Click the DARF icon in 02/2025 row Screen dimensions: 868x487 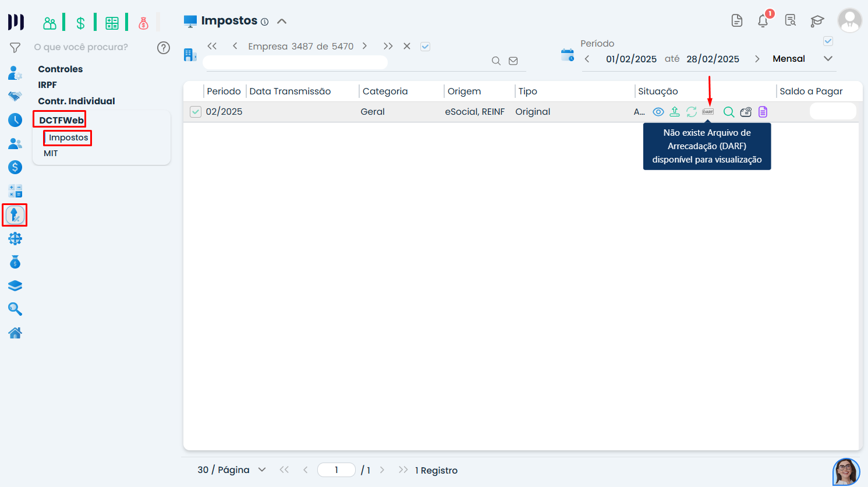(708, 112)
